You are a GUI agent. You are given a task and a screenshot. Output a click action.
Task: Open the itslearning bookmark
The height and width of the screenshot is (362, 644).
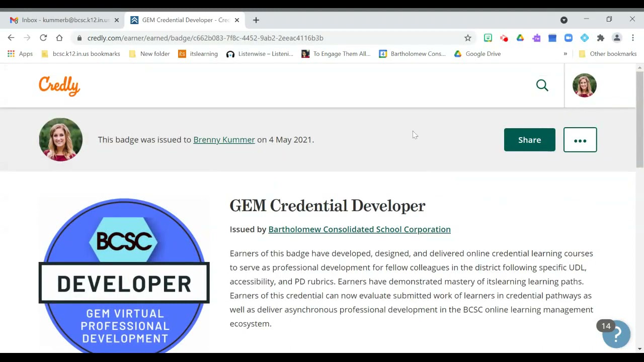pyautogui.click(x=198, y=54)
